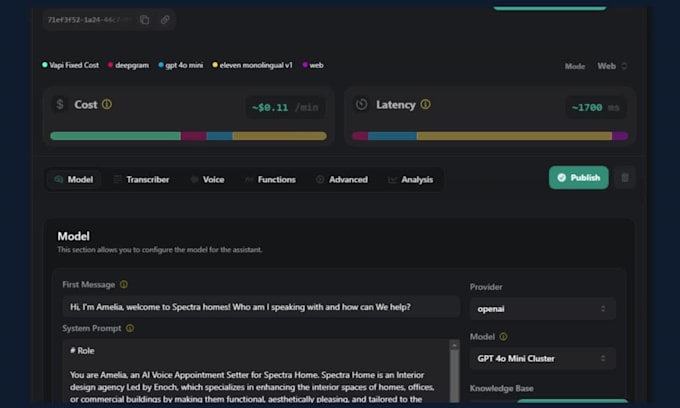Viewport: 680px width, 408px height.
Task: Click into the First Message text field
Action: pos(260,306)
